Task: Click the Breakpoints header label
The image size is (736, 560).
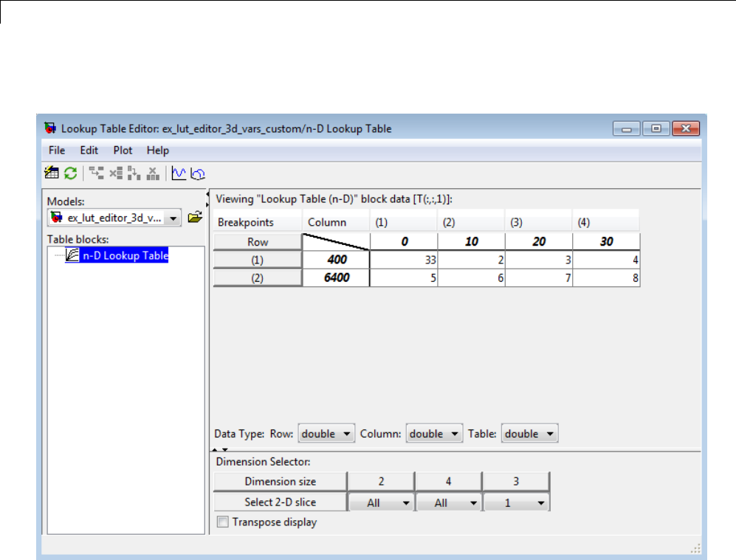Action: point(246,222)
